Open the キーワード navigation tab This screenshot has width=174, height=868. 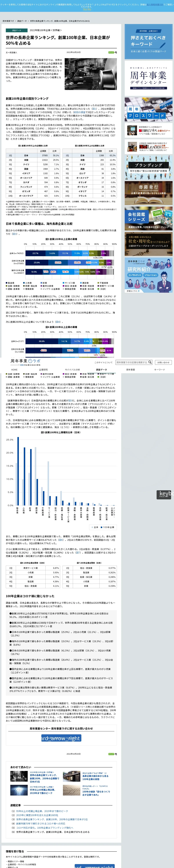(159, 370)
